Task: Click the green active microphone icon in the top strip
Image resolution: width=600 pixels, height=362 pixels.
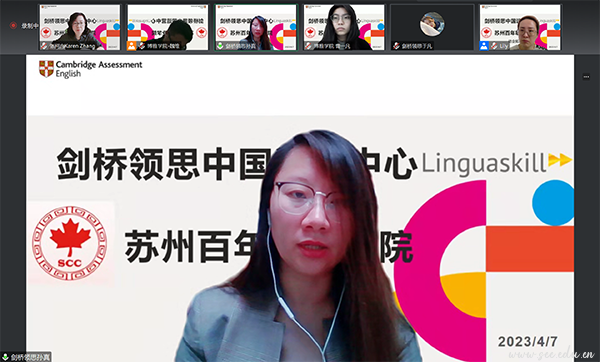Action: coord(220,46)
